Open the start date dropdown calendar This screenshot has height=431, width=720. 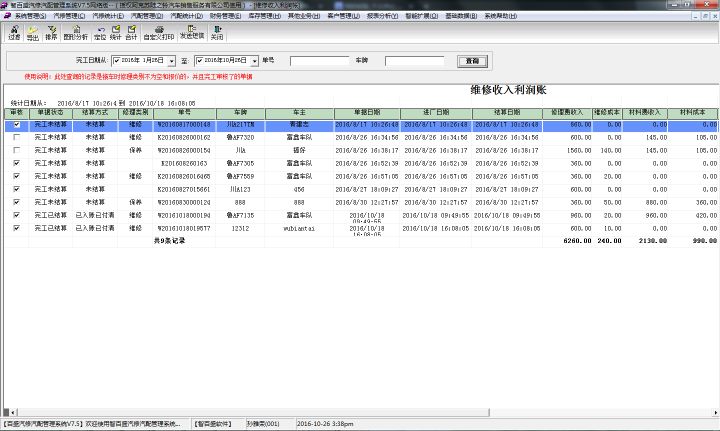171,61
